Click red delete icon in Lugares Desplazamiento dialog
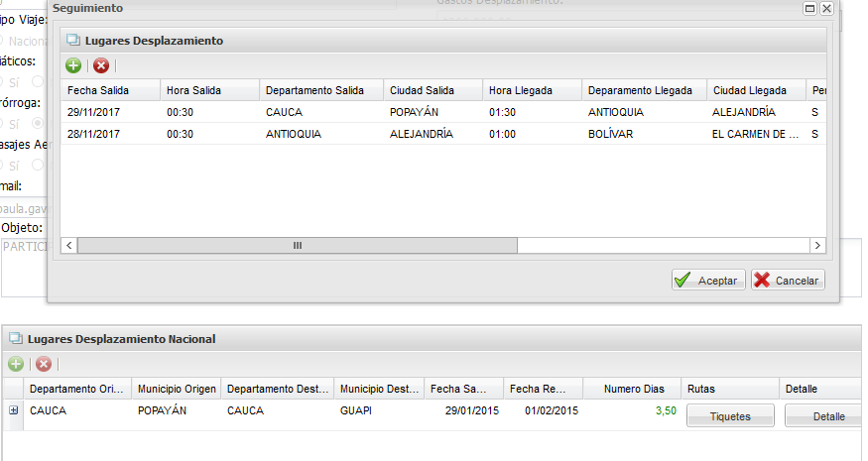This screenshot has height=461, width=868. point(101,65)
